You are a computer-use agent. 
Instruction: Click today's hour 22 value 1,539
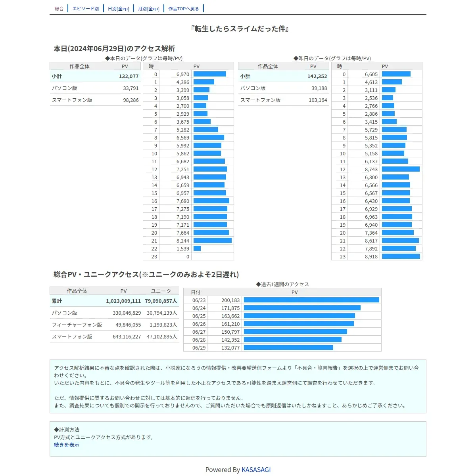tap(183, 249)
